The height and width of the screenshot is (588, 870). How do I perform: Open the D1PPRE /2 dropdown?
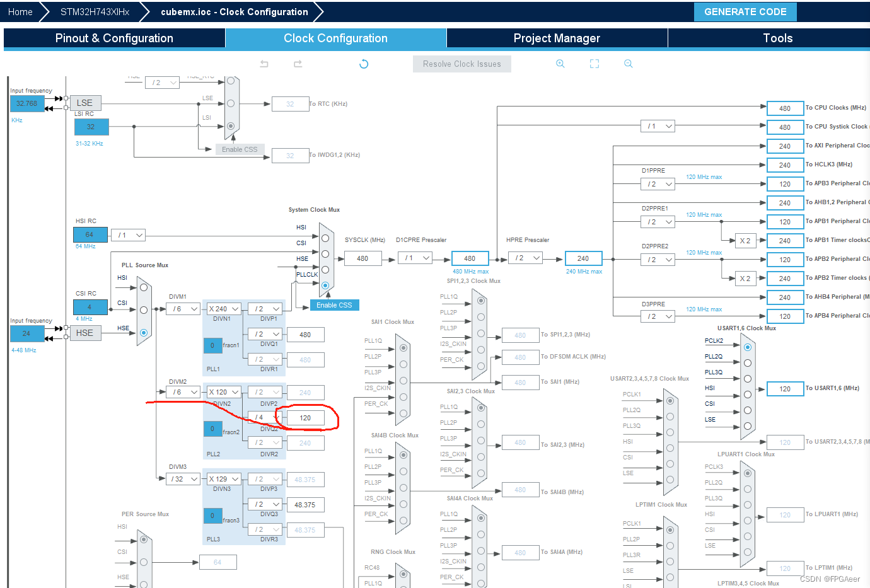coord(658,184)
